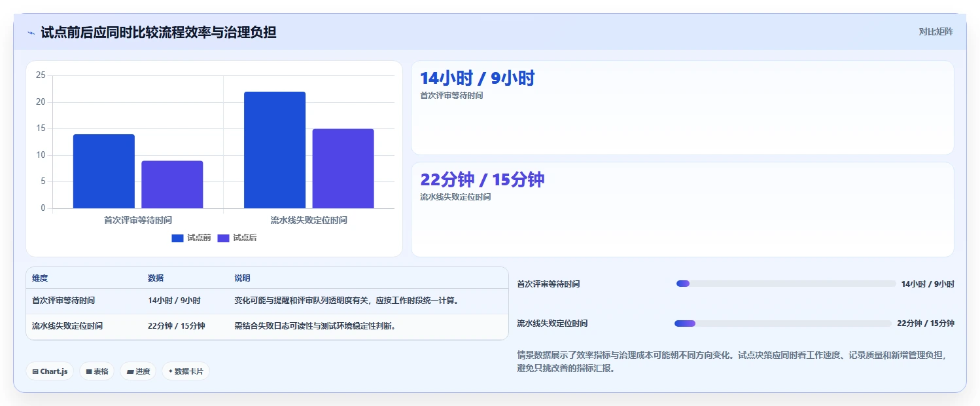
Task: Click the 试点前 bar for 首次评审等待时间
Action: click(104, 172)
